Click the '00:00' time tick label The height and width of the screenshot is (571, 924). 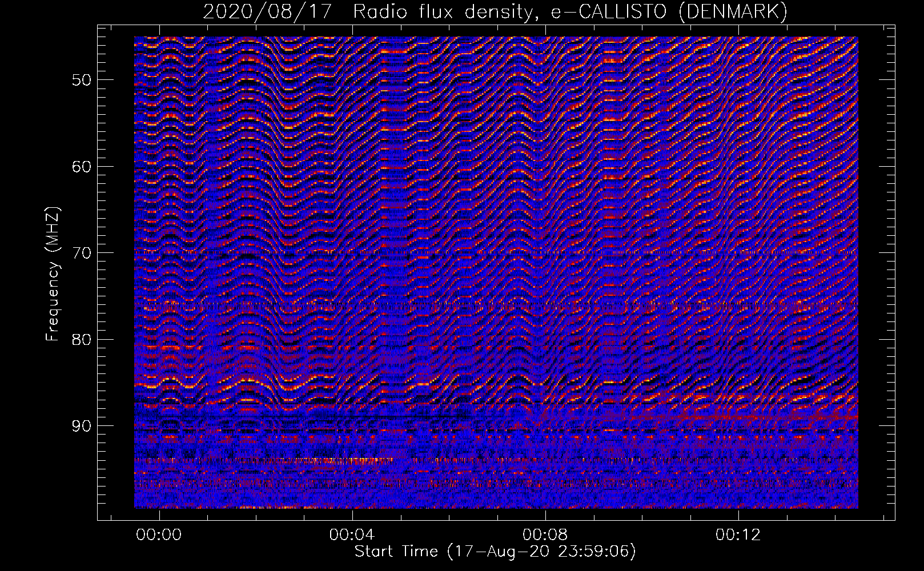tap(159, 534)
